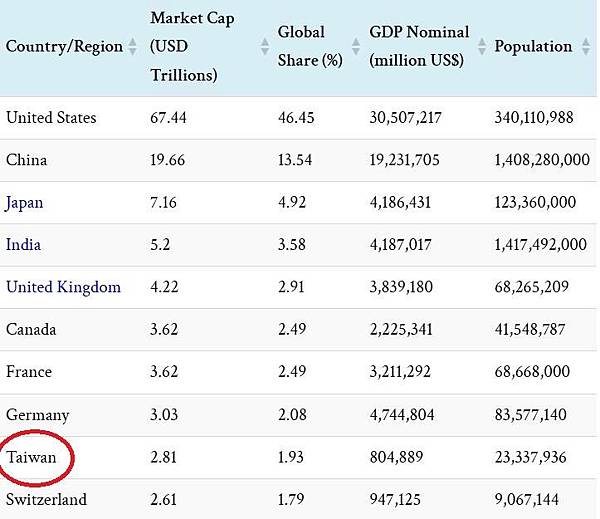The image size is (600, 519).
Task: Click the Population sort arrows icon
Action: tap(583, 47)
